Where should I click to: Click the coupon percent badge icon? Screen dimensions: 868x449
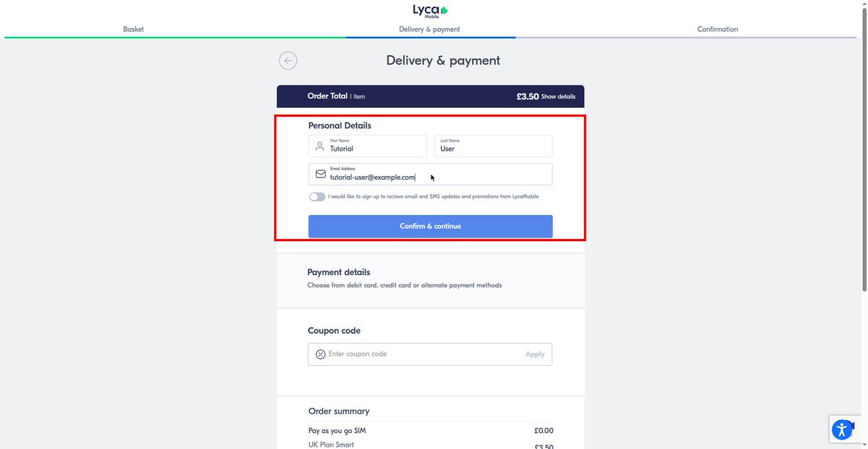[321, 354]
